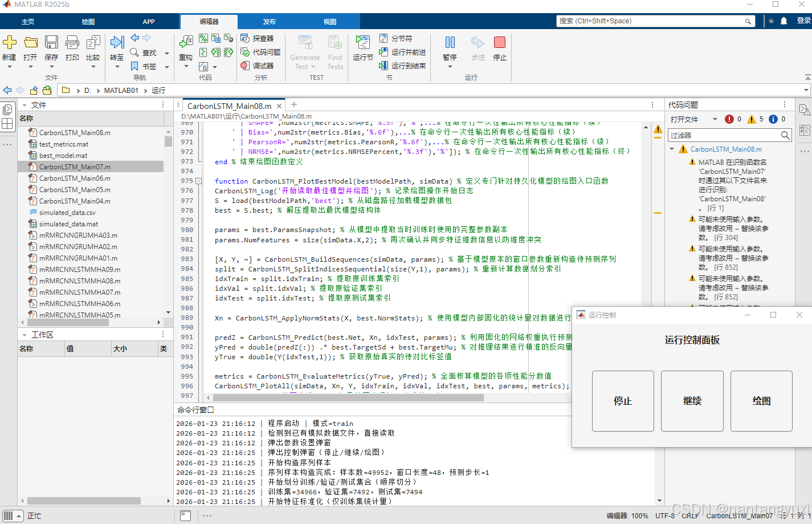The width and height of the screenshot is (812, 524).
Task: Click the file list vertical scrollbar
Action: [x=168, y=141]
